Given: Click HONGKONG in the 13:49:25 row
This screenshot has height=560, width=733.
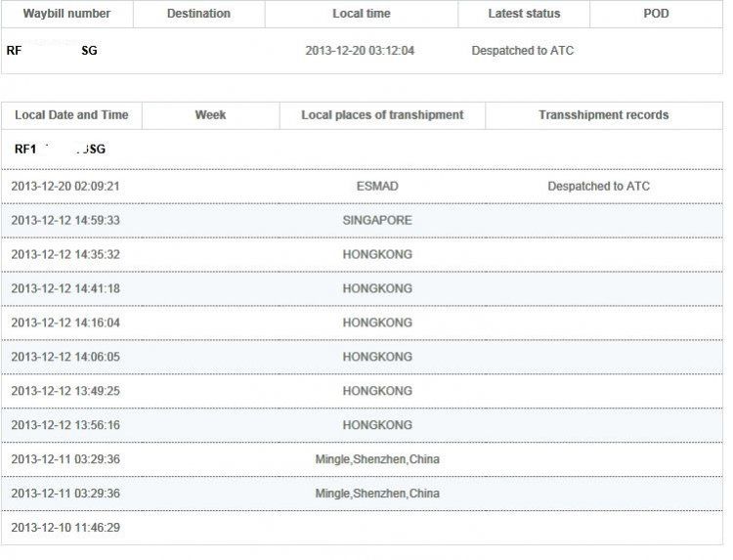Looking at the screenshot, I should coord(377,391).
